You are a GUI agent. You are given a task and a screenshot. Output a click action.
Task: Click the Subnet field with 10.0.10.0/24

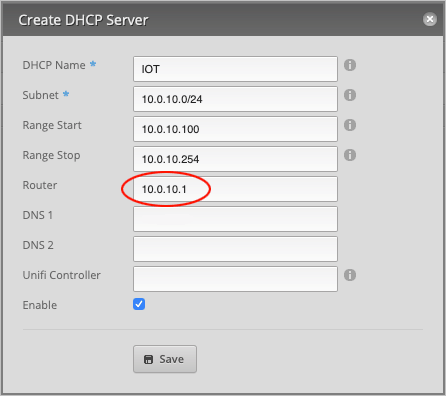point(235,99)
